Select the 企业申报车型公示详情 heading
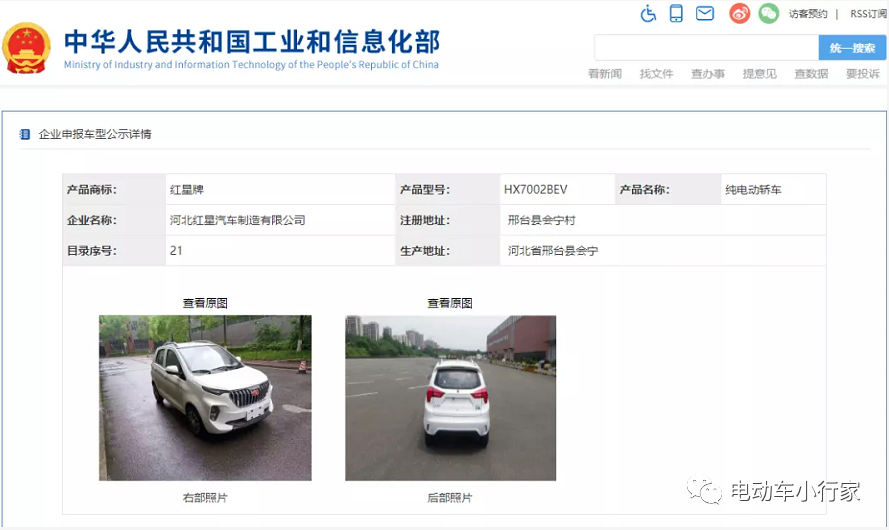 tap(95, 134)
